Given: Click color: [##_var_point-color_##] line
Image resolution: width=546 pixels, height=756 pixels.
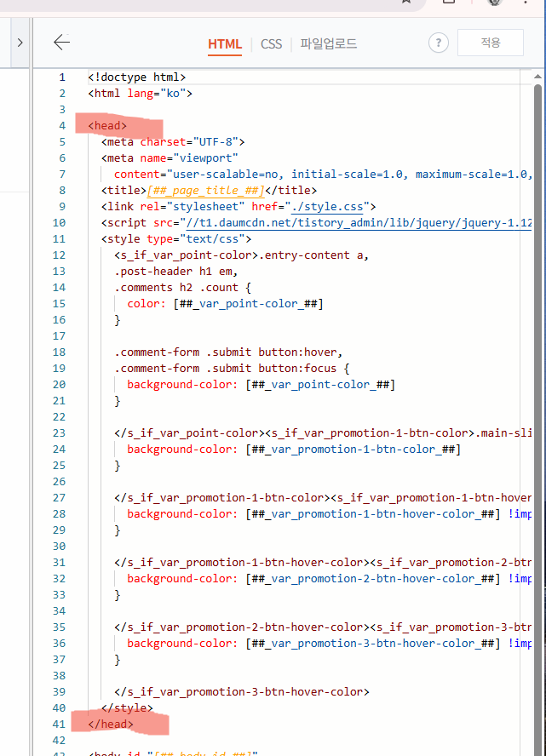Looking at the screenshot, I should pos(225,304).
